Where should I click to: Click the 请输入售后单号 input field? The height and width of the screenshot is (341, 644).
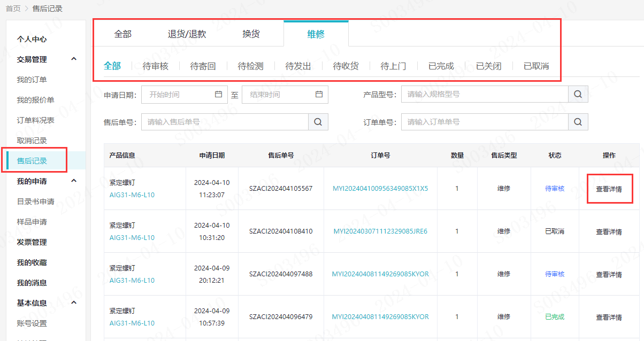tap(225, 122)
